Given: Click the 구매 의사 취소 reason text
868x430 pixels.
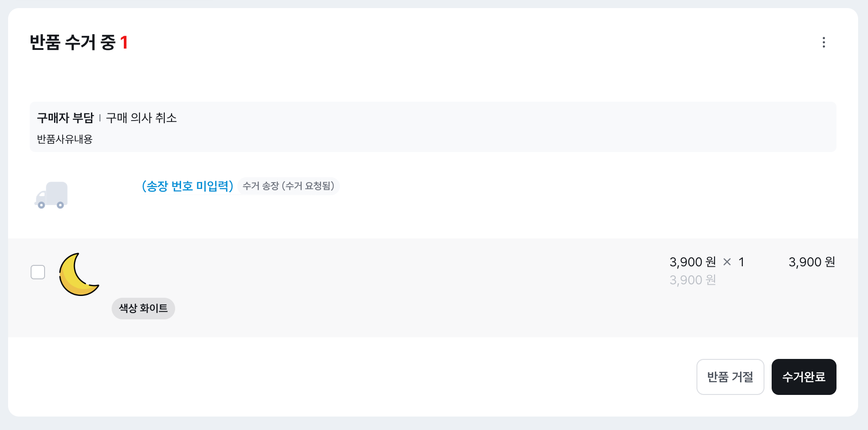Looking at the screenshot, I should (141, 118).
